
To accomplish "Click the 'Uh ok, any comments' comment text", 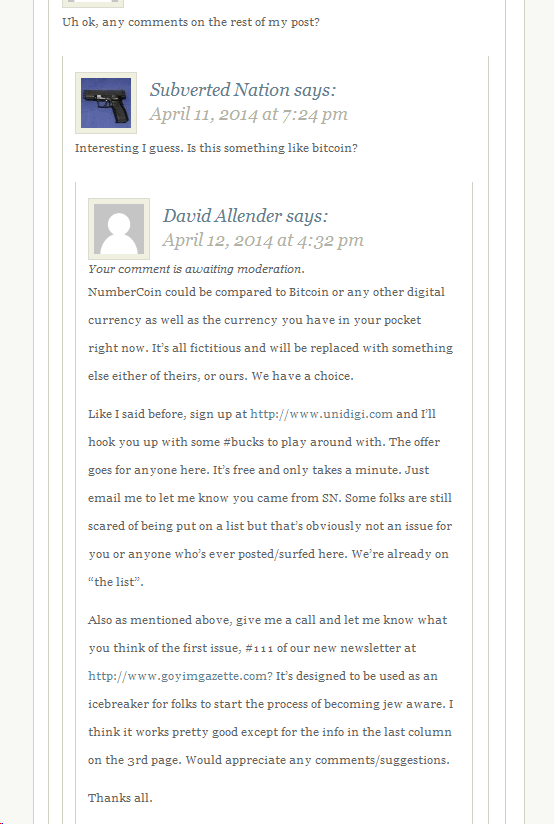I will pos(191,22).
